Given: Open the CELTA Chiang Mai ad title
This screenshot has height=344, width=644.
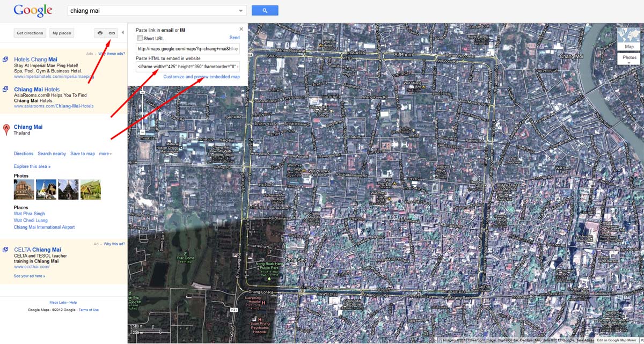Looking at the screenshot, I should coord(38,250).
